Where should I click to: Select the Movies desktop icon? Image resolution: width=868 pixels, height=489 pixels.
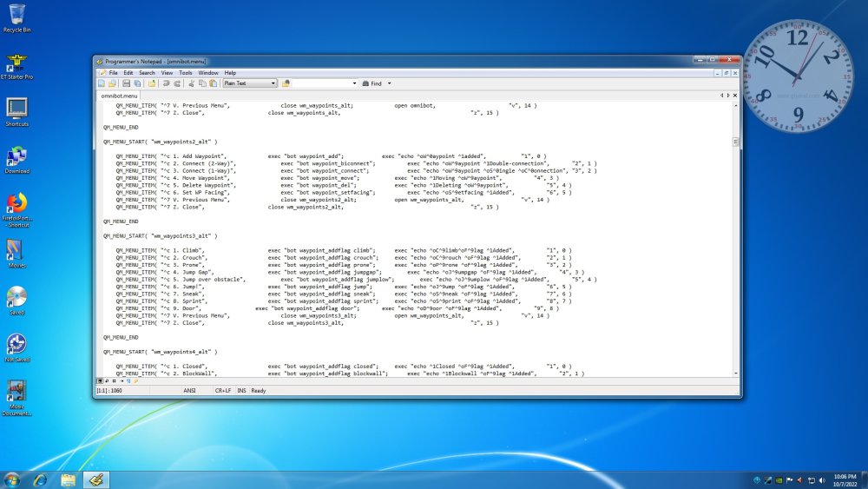[x=16, y=254]
